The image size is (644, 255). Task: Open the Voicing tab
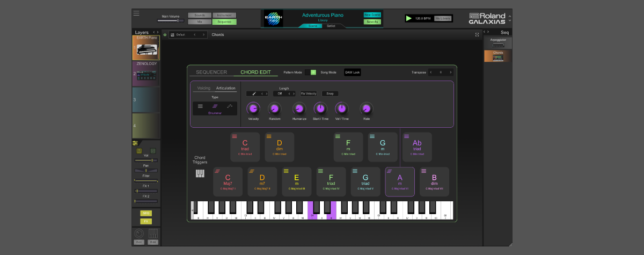coord(204,88)
